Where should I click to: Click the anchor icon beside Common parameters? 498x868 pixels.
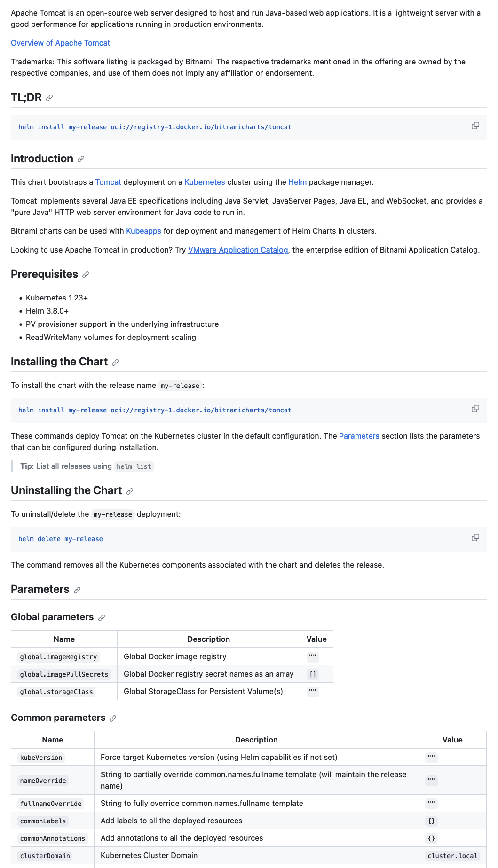point(112,718)
